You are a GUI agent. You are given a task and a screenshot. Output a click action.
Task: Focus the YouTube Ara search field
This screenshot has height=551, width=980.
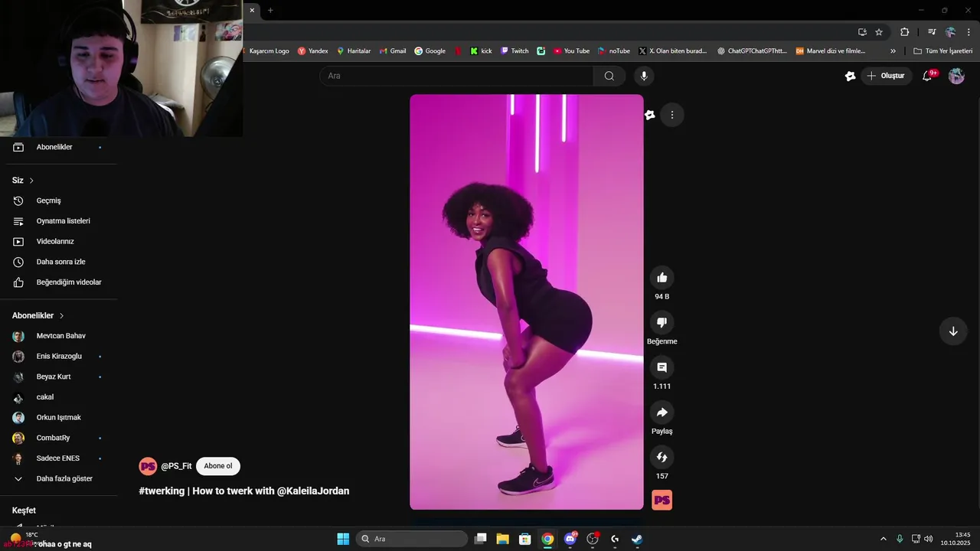tap(456, 76)
